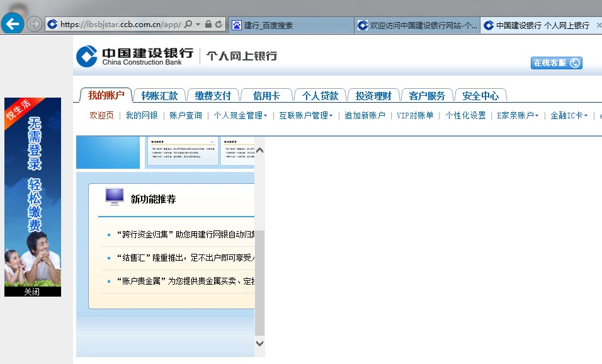Open the 信用卡 tab
The height and width of the screenshot is (364, 602).
tap(266, 96)
